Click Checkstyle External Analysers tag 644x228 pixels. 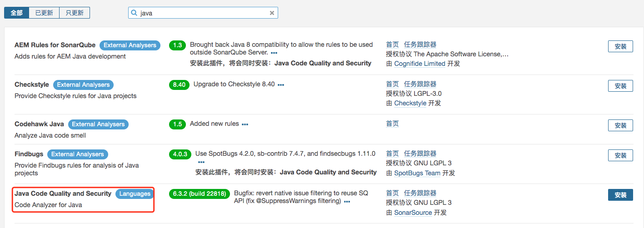tap(83, 85)
